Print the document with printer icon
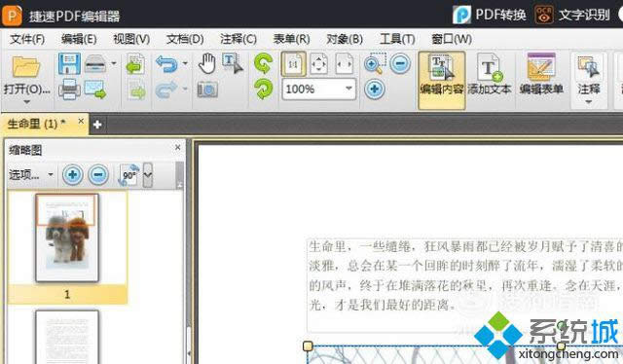The width and height of the screenshot is (623, 364). click(x=69, y=89)
